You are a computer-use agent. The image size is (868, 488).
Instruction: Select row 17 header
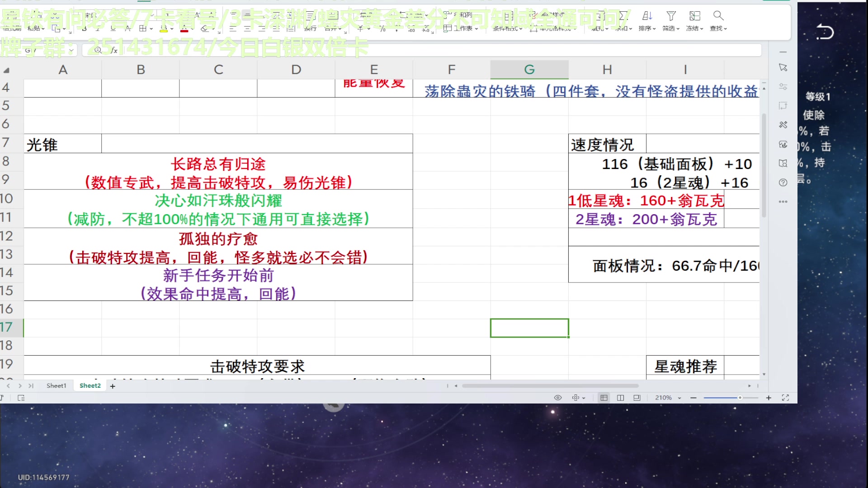tap(11, 328)
